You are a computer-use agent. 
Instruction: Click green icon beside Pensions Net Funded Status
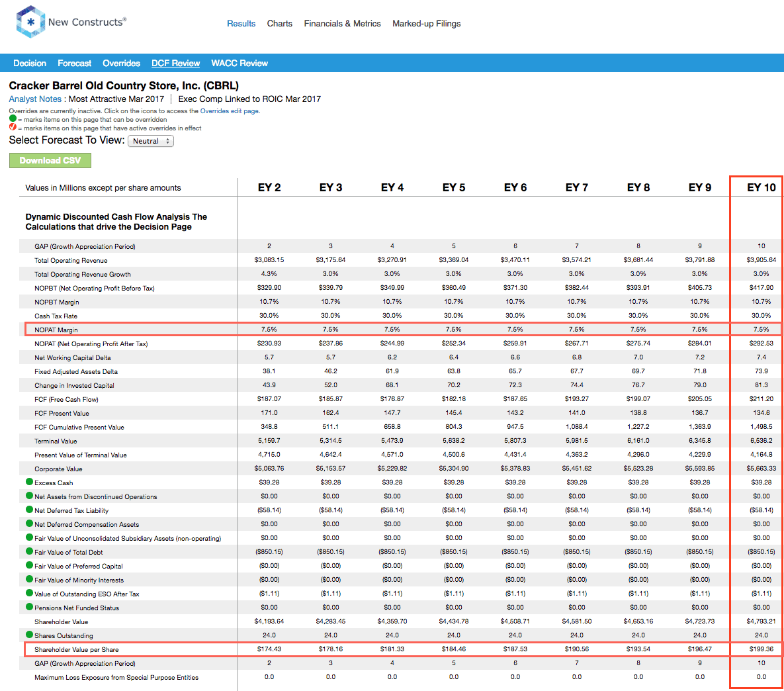29,607
